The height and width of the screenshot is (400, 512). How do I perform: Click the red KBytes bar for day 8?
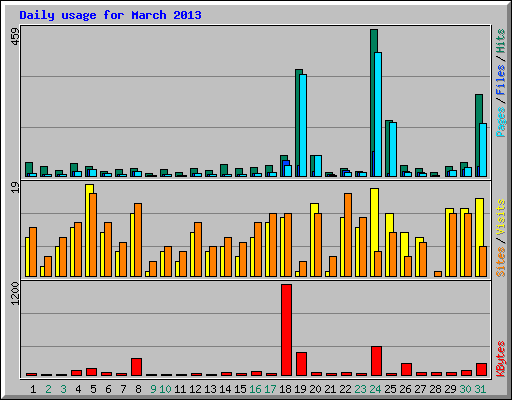coord(136,367)
